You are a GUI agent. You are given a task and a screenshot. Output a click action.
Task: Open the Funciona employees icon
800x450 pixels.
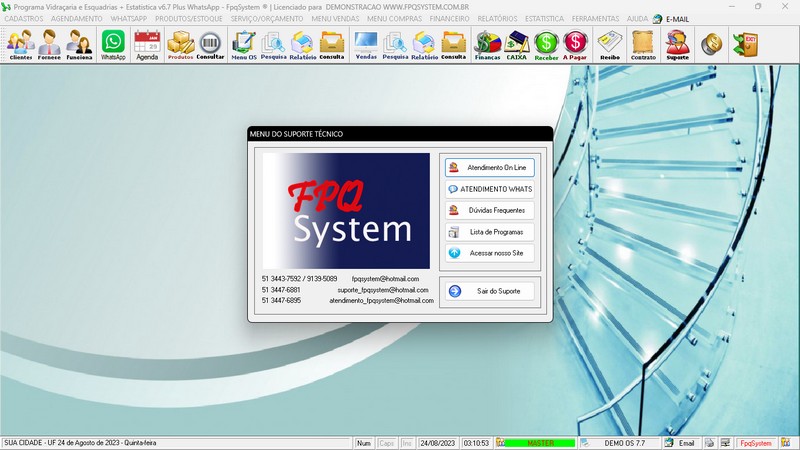(x=79, y=45)
